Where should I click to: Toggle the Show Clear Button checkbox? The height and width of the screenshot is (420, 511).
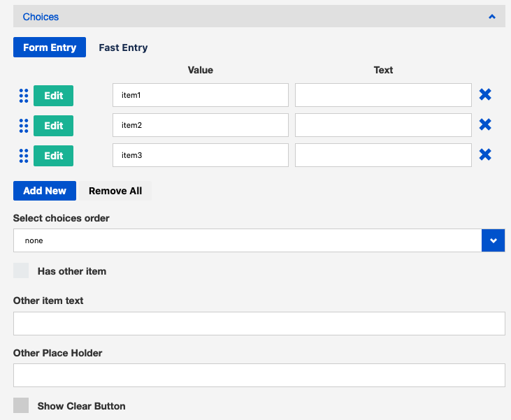[21, 406]
